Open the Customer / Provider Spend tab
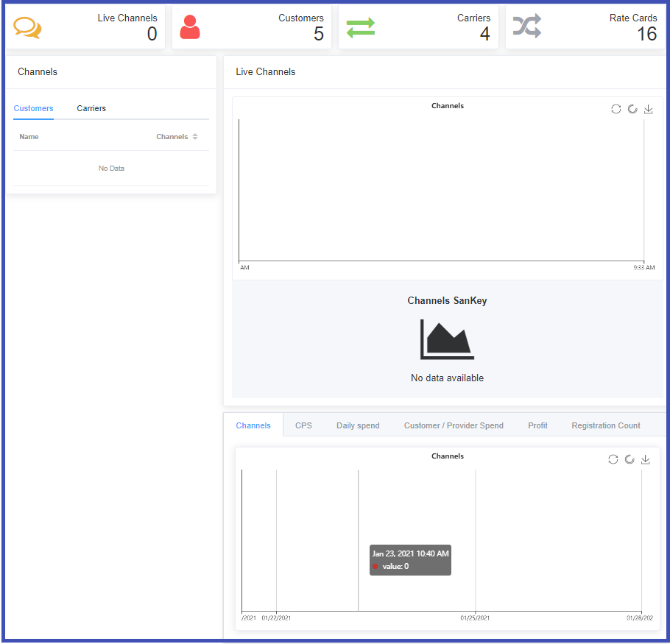This screenshot has width=670, height=644. [x=454, y=425]
